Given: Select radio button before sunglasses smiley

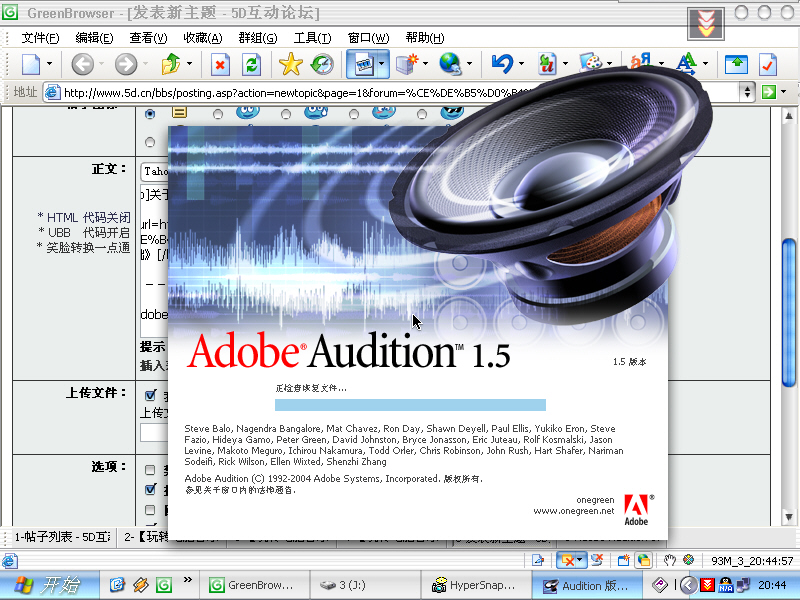Looking at the screenshot, I should tap(421, 114).
